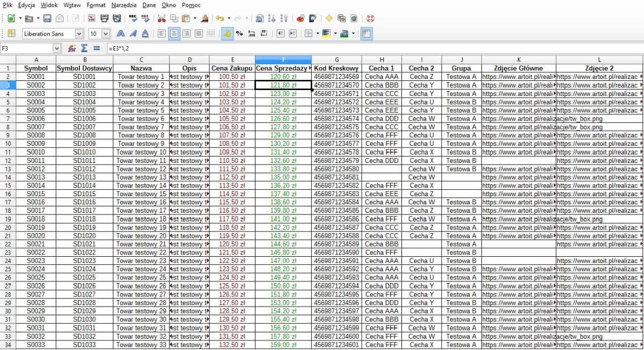This screenshot has width=644, height=350.
Task: Click the Save document icon
Action: coord(47,18)
